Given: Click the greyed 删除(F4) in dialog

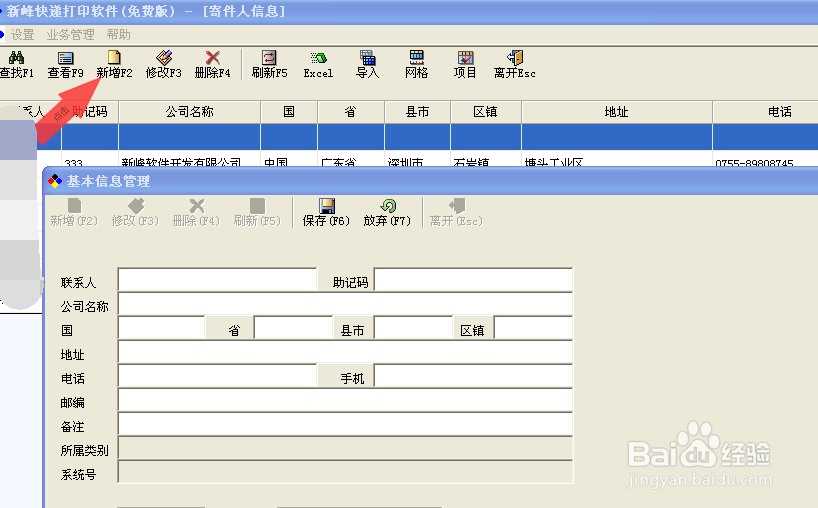Looking at the screenshot, I should (196, 212).
